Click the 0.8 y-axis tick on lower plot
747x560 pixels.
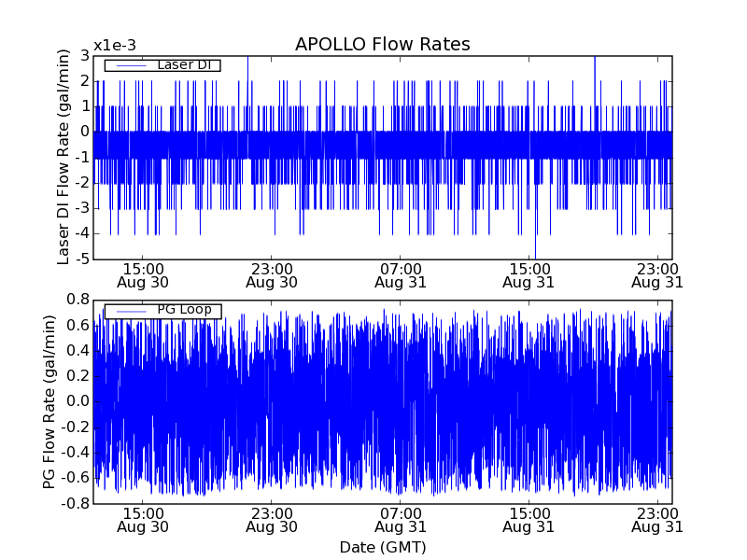click(78, 300)
